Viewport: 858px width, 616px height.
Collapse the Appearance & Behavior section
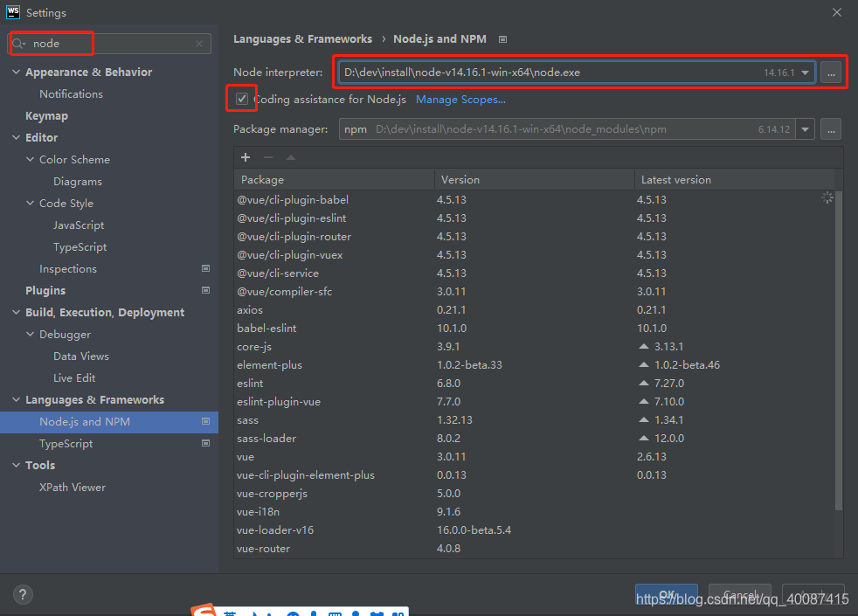[x=16, y=72]
